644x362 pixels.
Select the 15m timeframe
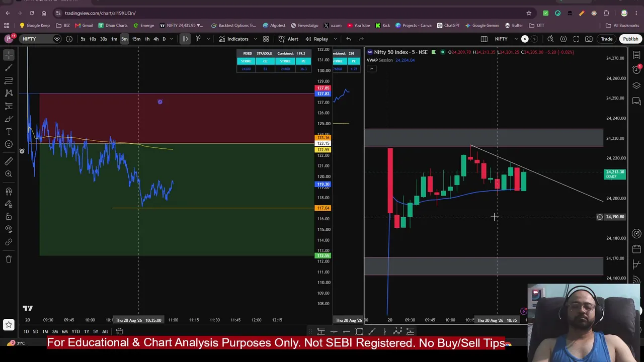point(136,39)
